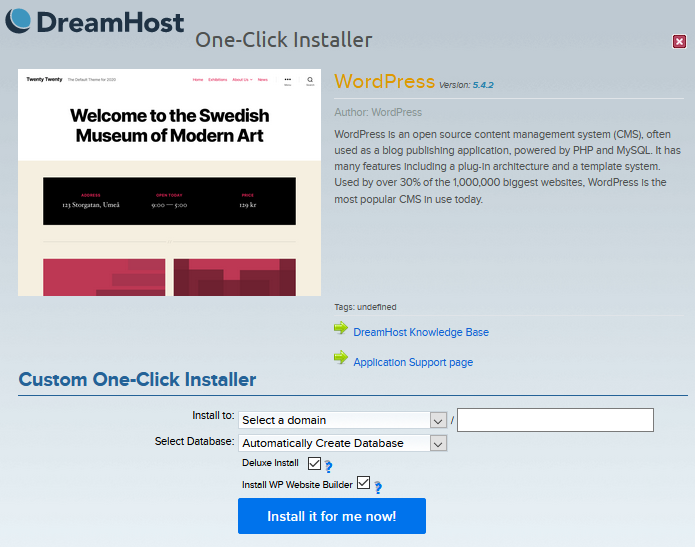Focus the install path text field

pyautogui.click(x=555, y=420)
